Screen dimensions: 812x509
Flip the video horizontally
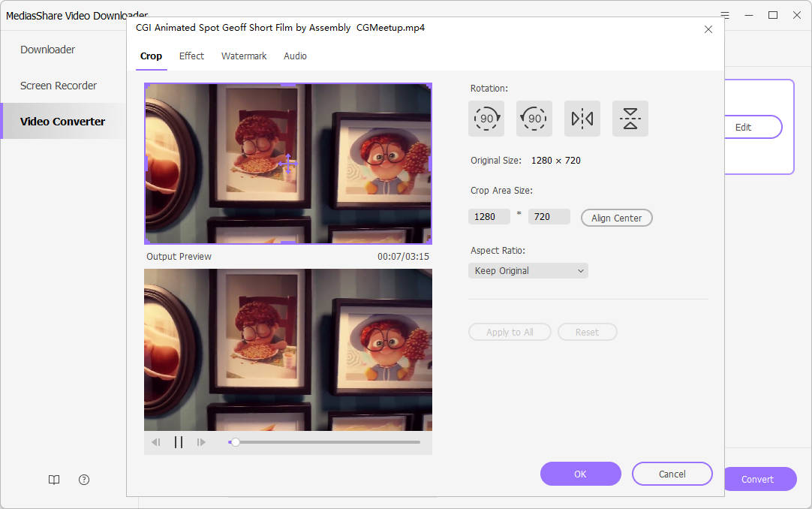click(x=582, y=118)
